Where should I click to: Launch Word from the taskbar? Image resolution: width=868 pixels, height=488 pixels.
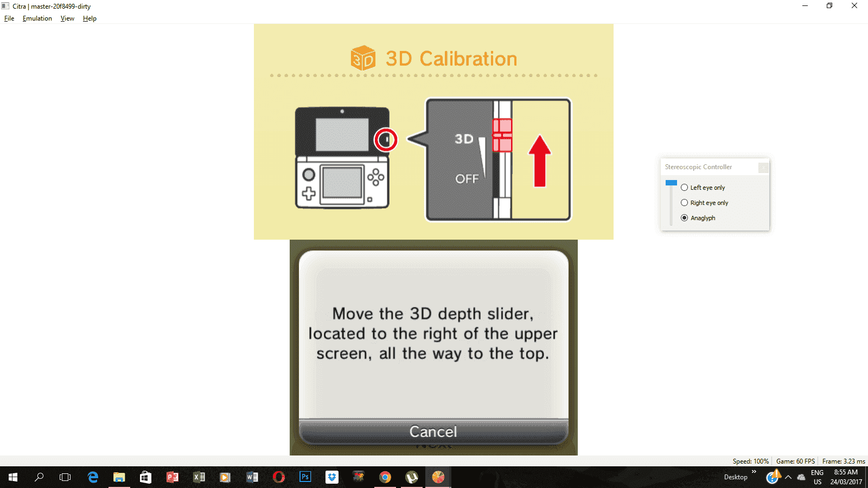pyautogui.click(x=252, y=477)
